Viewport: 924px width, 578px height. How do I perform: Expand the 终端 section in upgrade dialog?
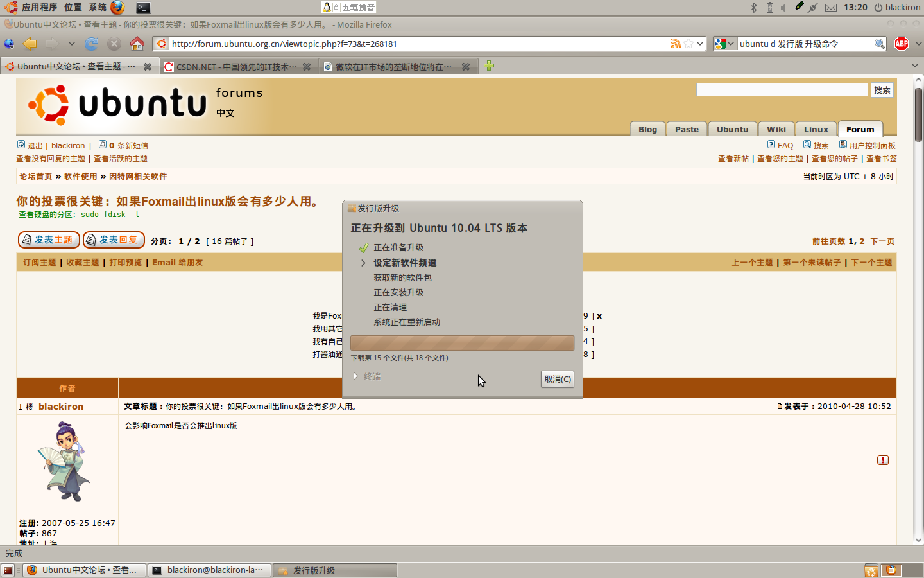366,376
